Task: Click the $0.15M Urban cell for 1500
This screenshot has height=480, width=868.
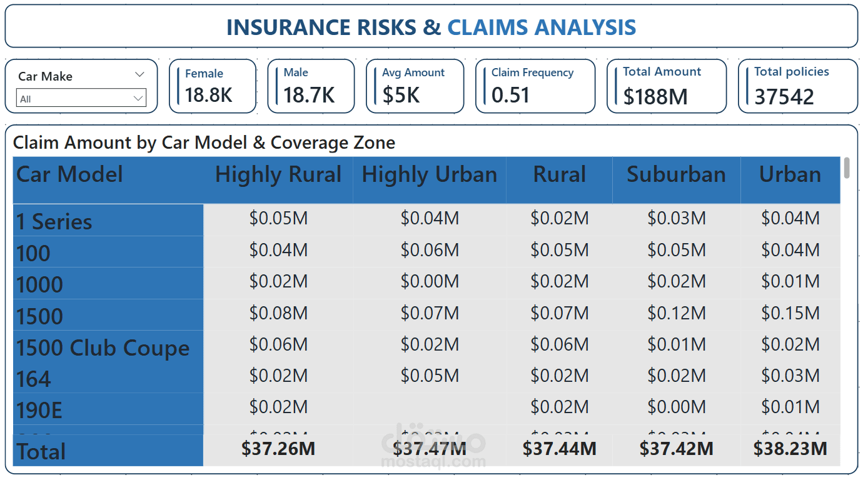Action: (790, 312)
